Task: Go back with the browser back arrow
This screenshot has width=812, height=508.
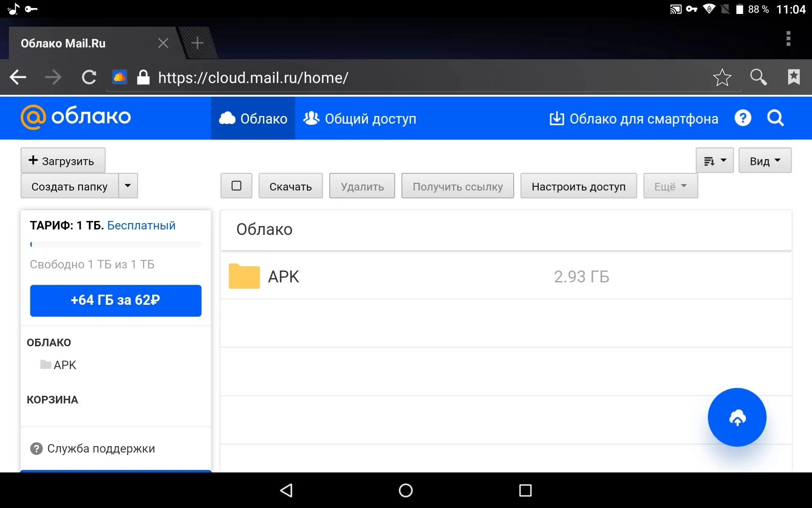Action: (x=18, y=77)
